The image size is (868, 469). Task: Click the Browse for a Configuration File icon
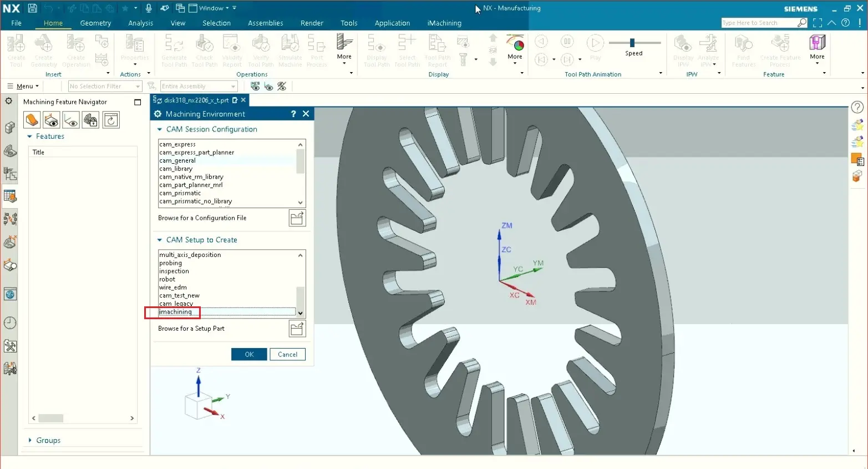point(297,218)
